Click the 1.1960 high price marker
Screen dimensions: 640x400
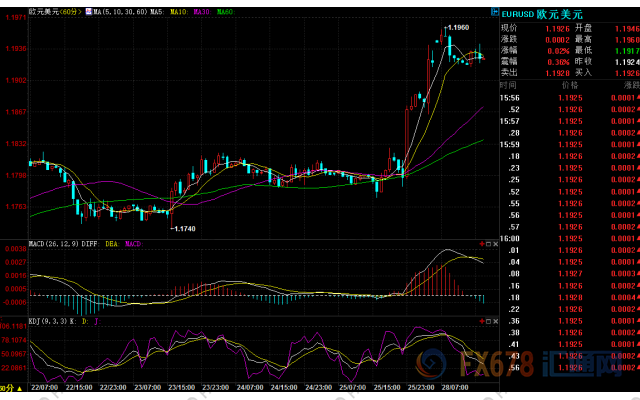tap(458, 28)
